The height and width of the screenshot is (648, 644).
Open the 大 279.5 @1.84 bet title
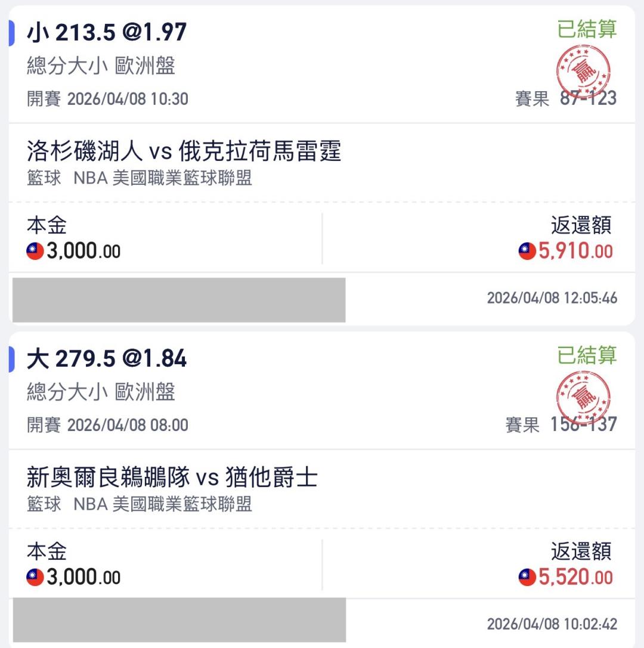tap(107, 359)
